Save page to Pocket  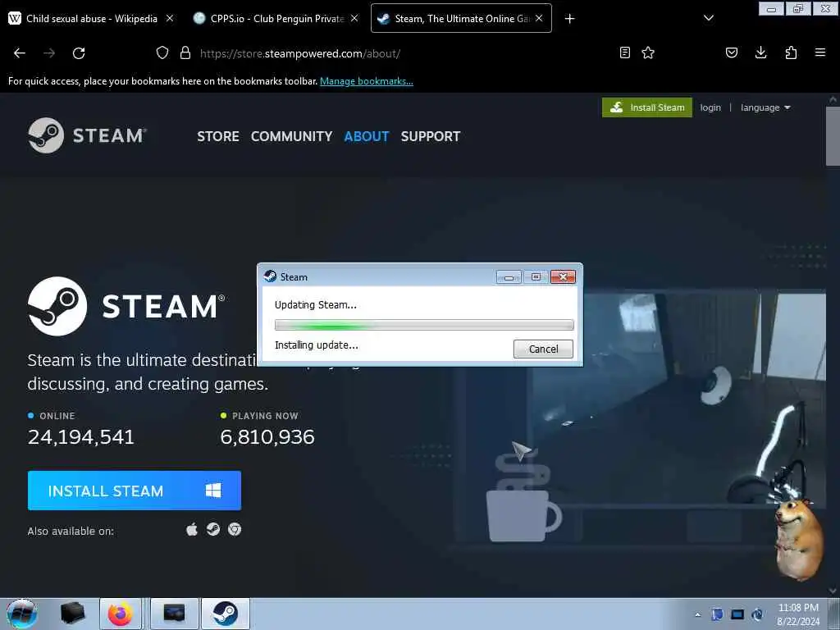pos(732,52)
